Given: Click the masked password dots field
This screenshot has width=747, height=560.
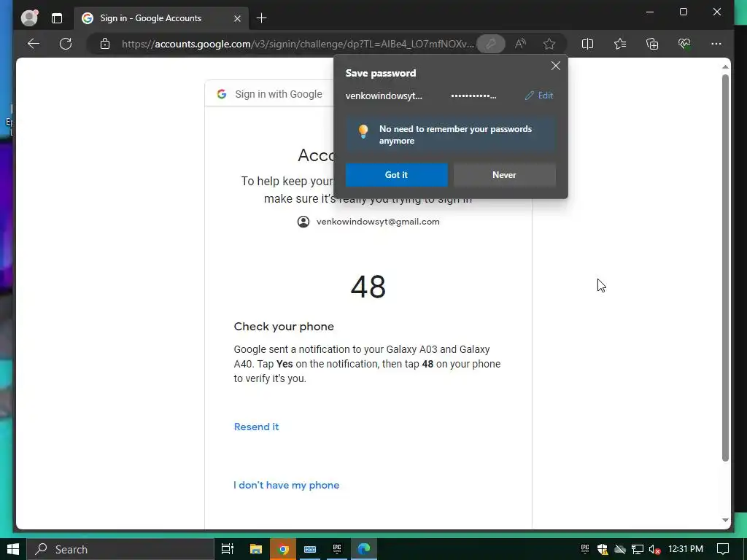Looking at the screenshot, I should 473,96.
